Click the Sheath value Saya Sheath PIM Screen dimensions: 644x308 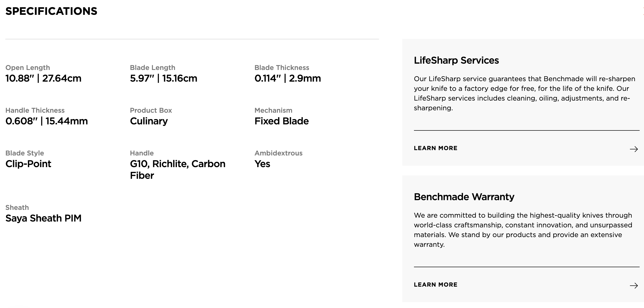(x=43, y=218)
